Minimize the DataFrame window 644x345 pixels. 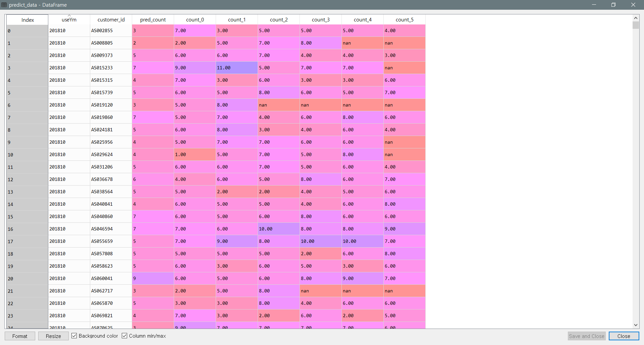pyautogui.click(x=594, y=5)
